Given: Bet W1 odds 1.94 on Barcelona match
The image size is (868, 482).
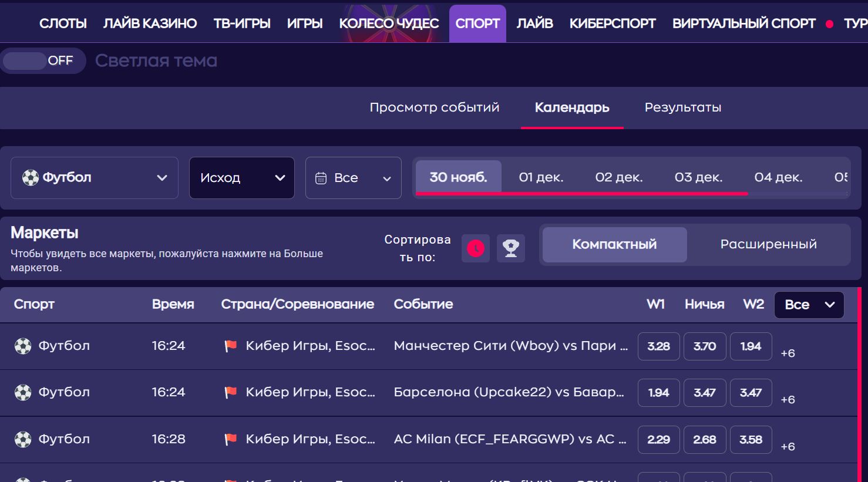Looking at the screenshot, I should (x=658, y=393).
